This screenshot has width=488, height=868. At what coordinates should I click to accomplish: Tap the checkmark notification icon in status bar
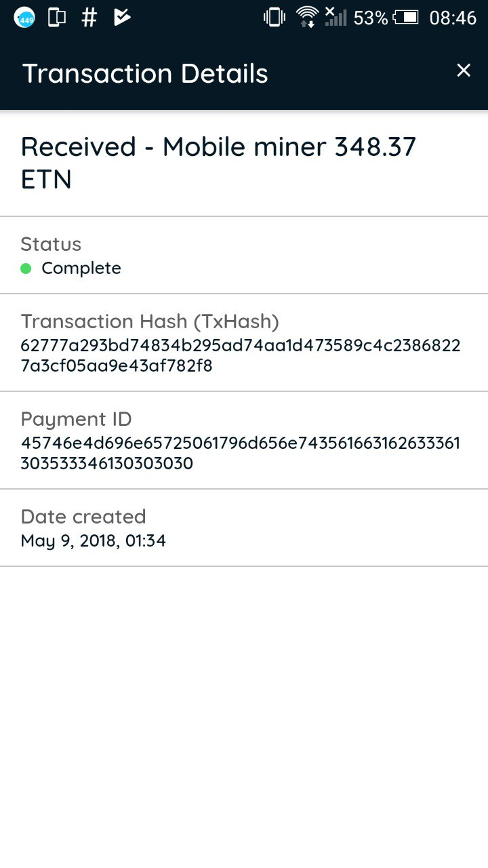coord(122,18)
